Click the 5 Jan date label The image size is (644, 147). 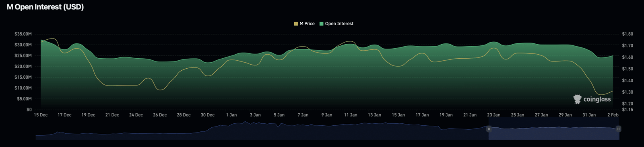pos(279,115)
